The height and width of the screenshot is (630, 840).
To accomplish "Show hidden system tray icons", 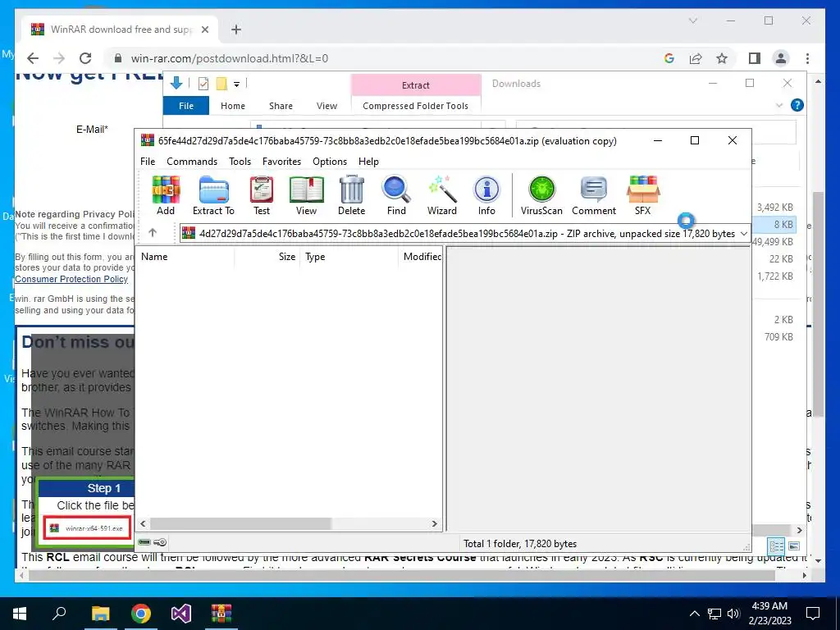I will pos(694,614).
